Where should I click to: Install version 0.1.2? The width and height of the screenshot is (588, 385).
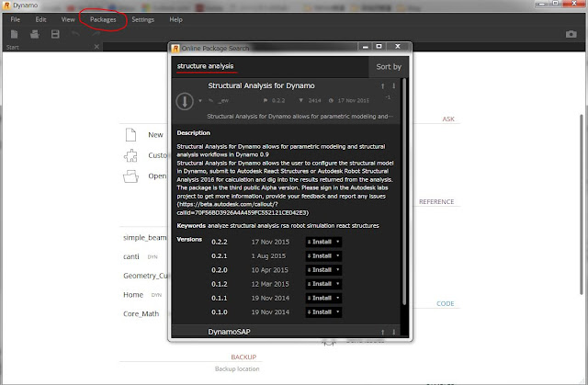(x=320, y=284)
